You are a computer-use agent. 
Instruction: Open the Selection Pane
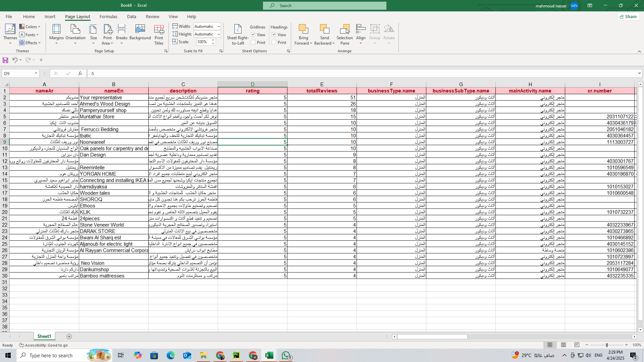coord(344,34)
